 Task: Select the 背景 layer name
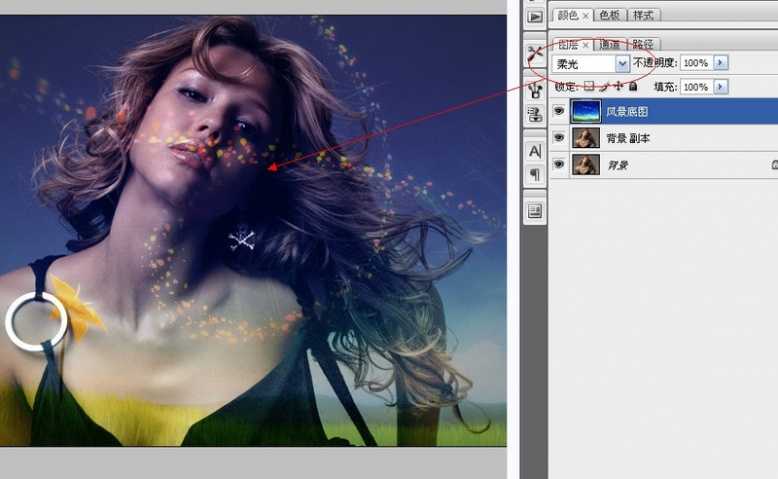(617, 165)
